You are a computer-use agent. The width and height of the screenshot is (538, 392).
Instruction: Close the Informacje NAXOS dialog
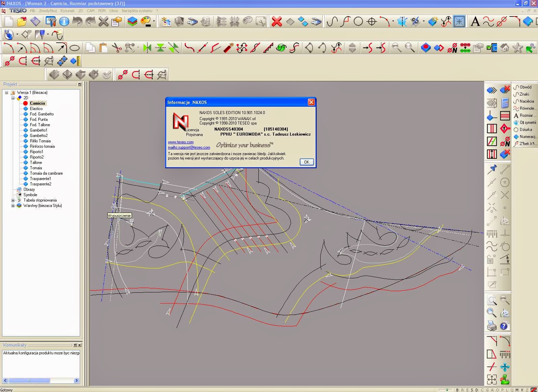[311, 102]
